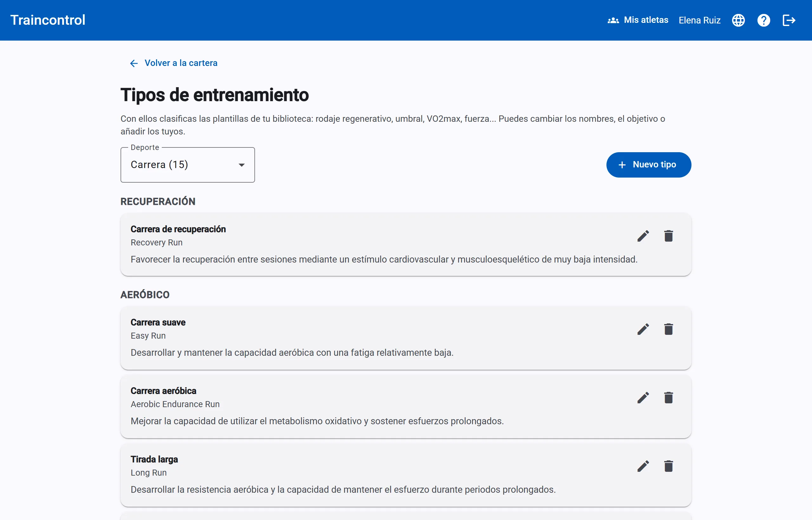Click the Easy Run subtitle
This screenshot has height=520, width=812.
click(x=148, y=336)
